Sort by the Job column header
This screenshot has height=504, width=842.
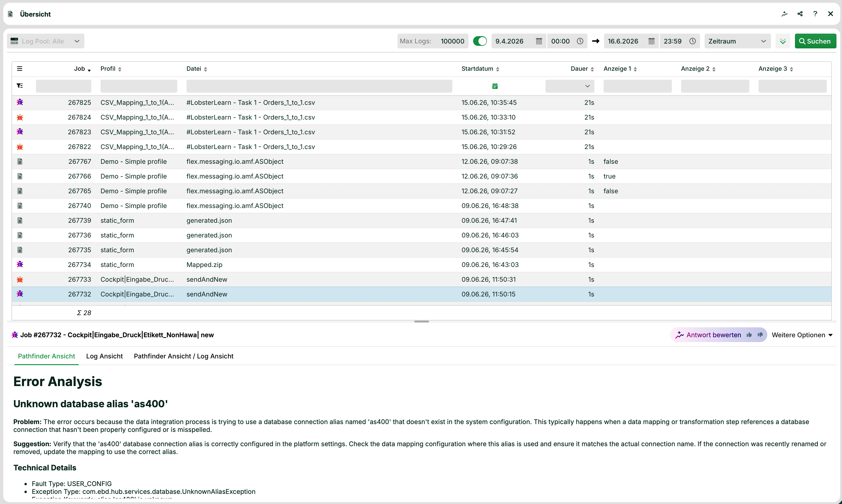point(82,69)
